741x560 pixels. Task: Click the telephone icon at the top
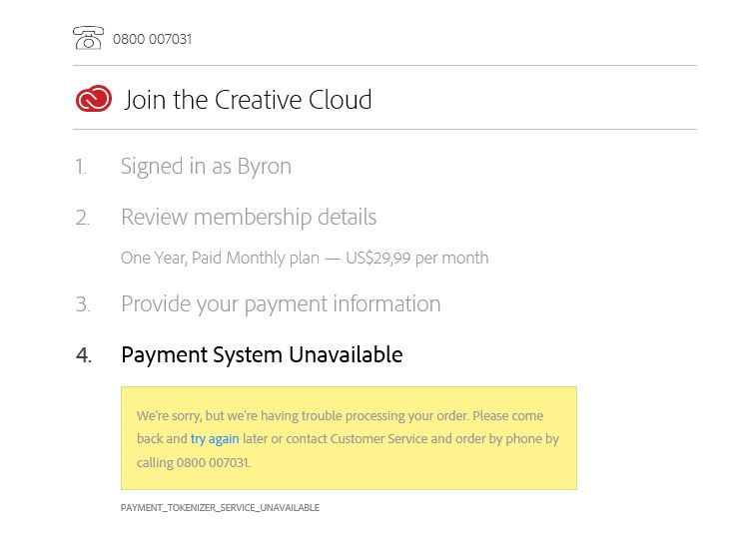coord(88,38)
